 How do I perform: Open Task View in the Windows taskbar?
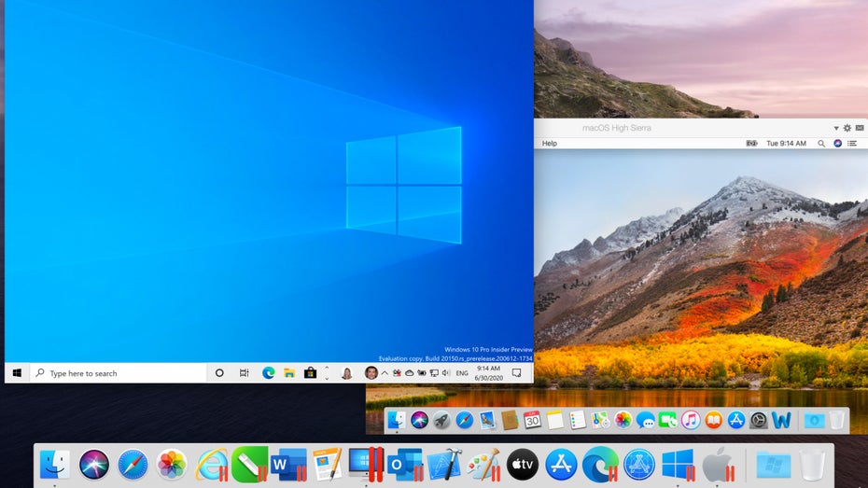(244, 373)
